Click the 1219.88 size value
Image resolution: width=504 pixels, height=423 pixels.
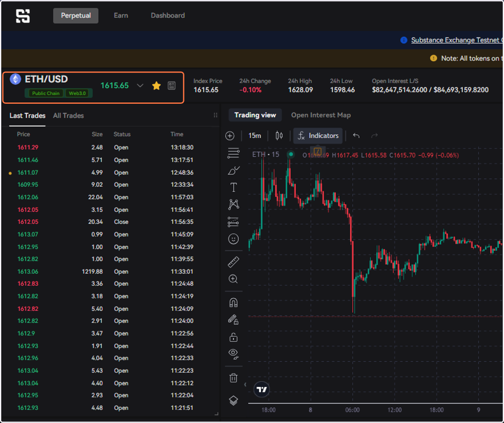[x=92, y=271]
